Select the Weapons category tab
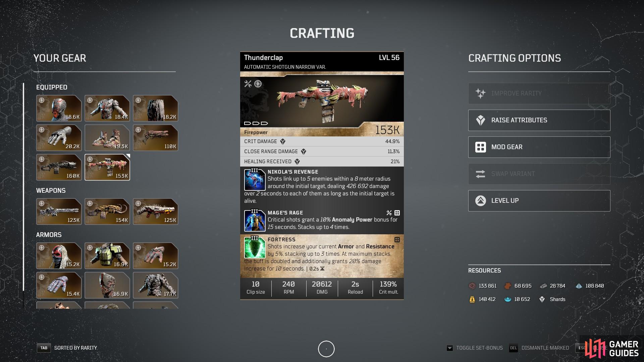Screen dimensions: 644x362 (x=50, y=191)
